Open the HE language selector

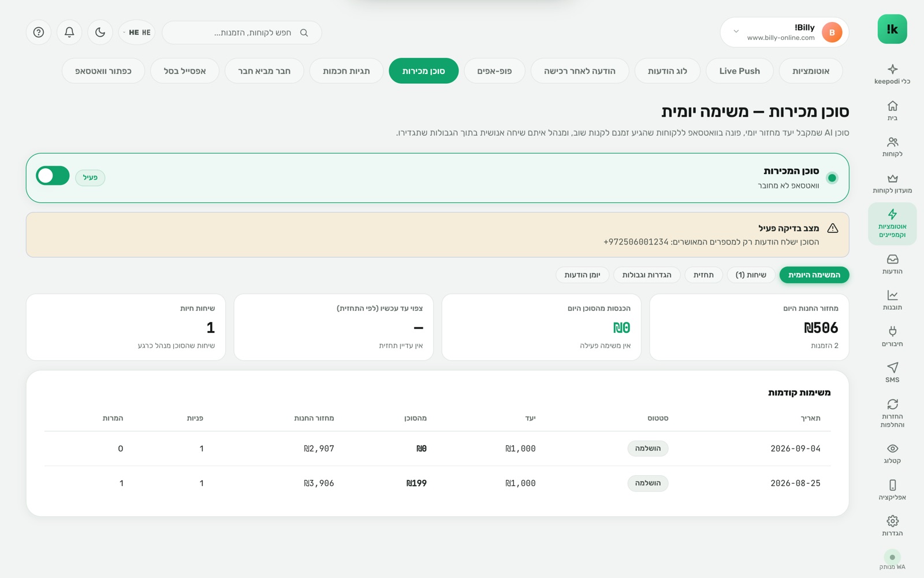pyautogui.click(x=137, y=32)
